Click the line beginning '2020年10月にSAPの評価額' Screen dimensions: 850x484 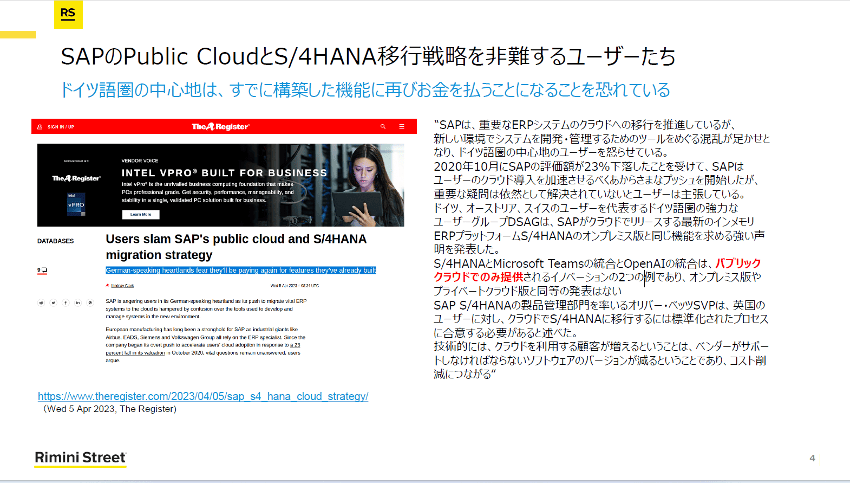589,166
